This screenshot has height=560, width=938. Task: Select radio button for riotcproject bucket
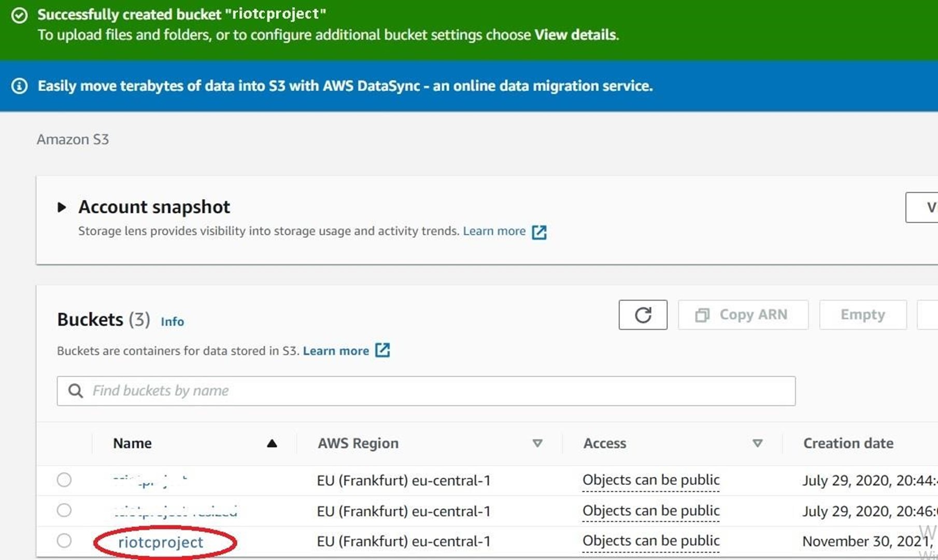click(64, 541)
